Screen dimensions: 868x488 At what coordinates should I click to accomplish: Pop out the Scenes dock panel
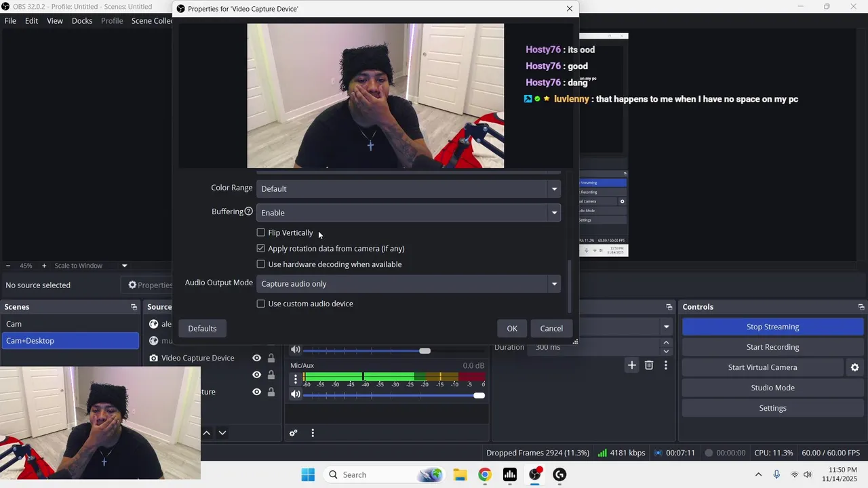pos(134,307)
